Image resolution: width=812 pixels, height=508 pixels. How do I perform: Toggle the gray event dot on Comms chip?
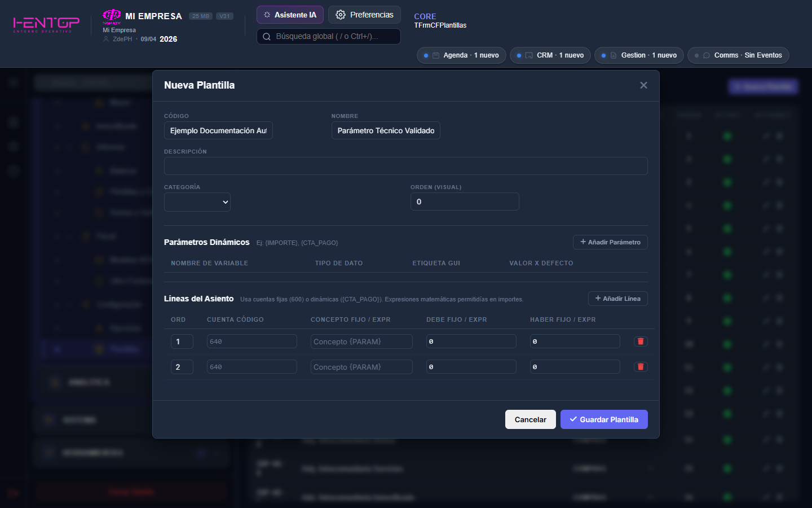696,55
